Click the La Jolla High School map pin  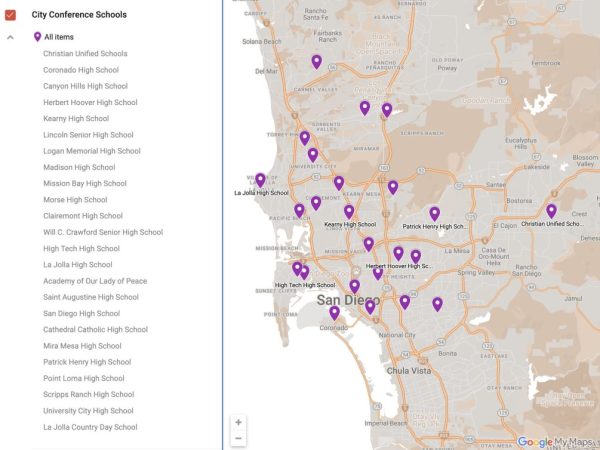pyautogui.click(x=260, y=180)
